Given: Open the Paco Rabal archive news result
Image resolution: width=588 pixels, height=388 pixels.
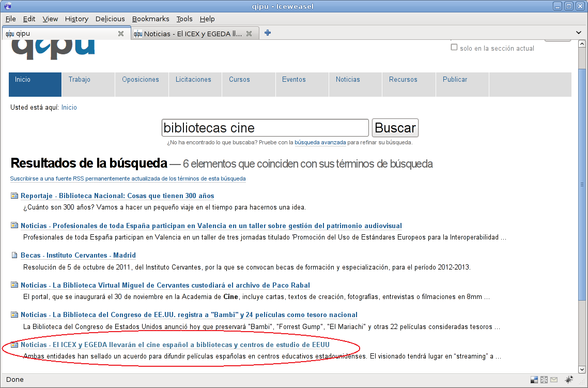Looking at the screenshot, I should point(165,285).
